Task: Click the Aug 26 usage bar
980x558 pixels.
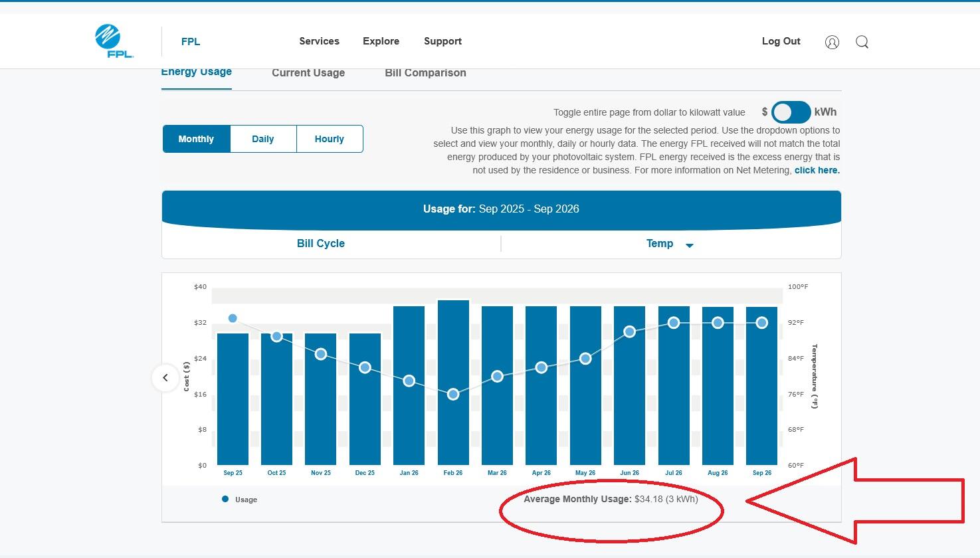Action: pyautogui.click(x=718, y=385)
